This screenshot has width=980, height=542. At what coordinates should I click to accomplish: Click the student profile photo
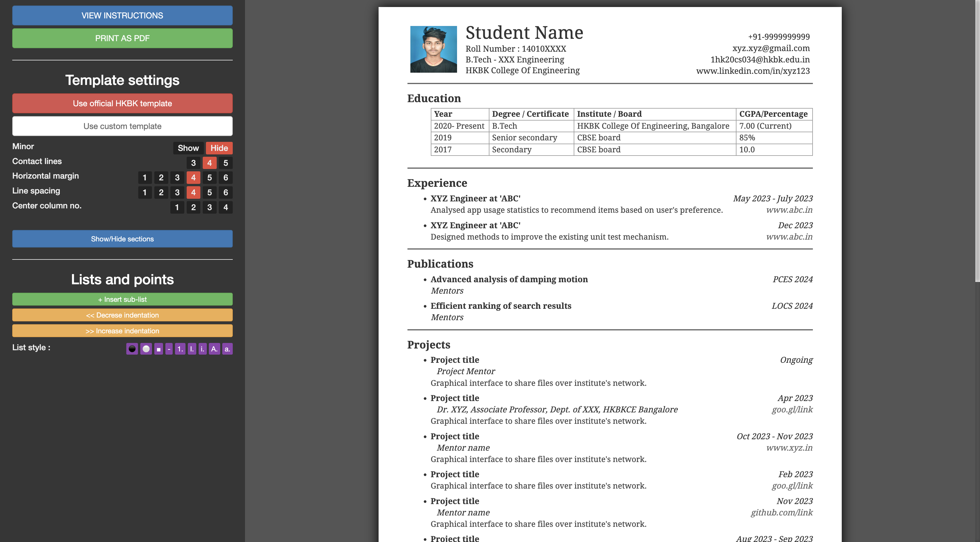click(x=433, y=49)
